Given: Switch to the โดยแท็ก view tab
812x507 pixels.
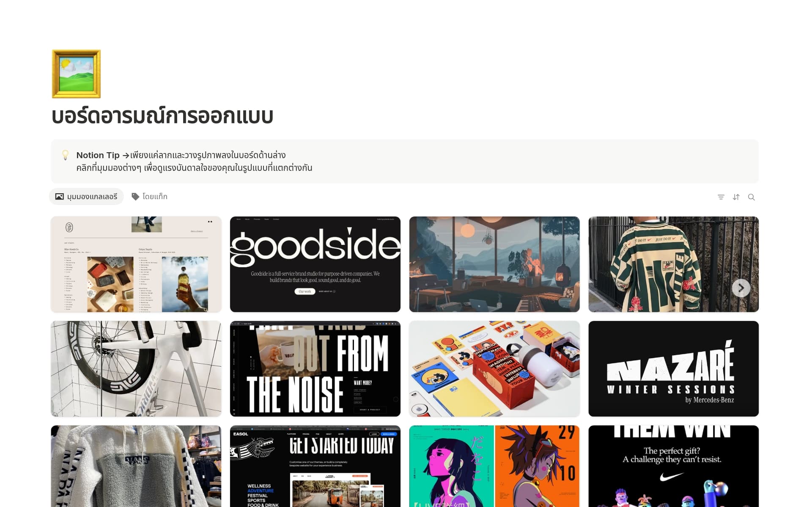Looking at the screenshot, I should [x=149, y=197].
